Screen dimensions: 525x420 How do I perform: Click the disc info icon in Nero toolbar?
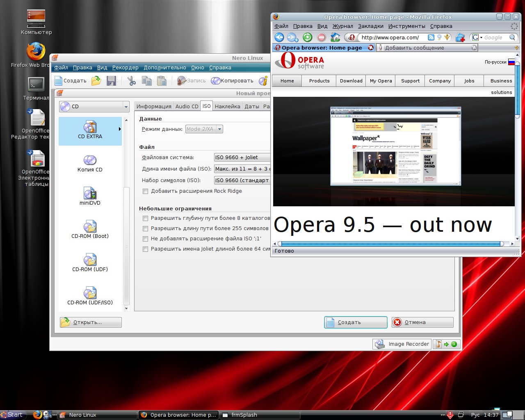click(263, 81)
